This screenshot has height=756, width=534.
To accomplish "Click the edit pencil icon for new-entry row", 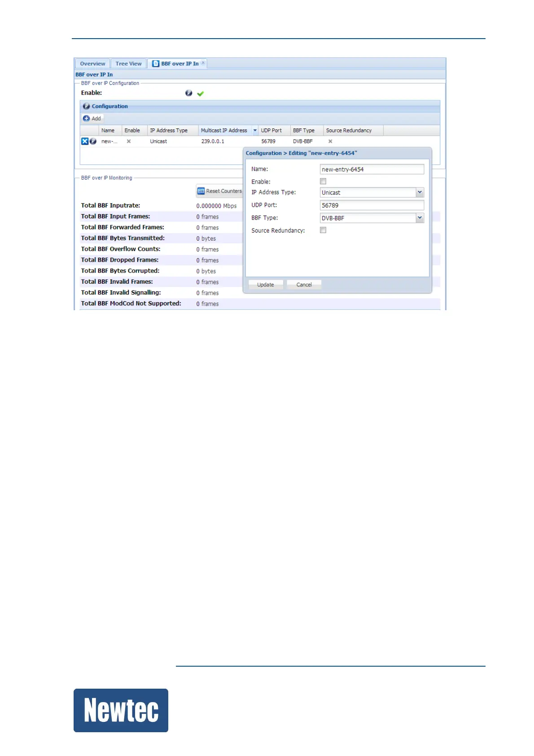I will tap(93, 141).
